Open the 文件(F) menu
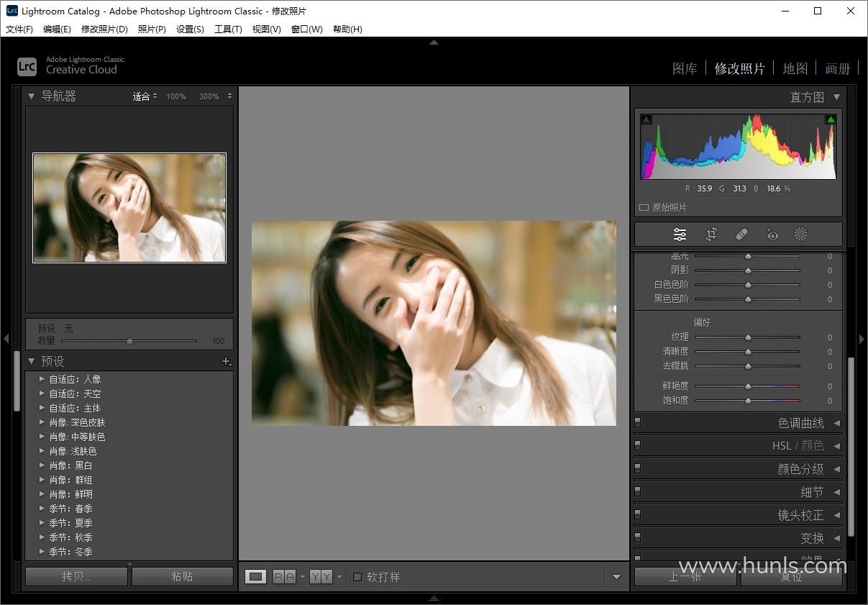This screenshot has width=868, height=605. (x=19, y=29)
